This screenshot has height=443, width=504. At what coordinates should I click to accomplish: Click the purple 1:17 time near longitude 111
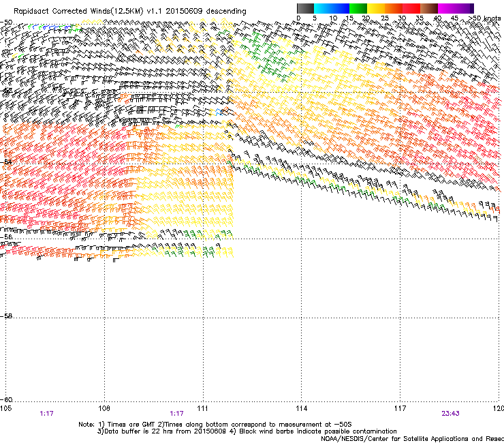(x=177, y=414)
